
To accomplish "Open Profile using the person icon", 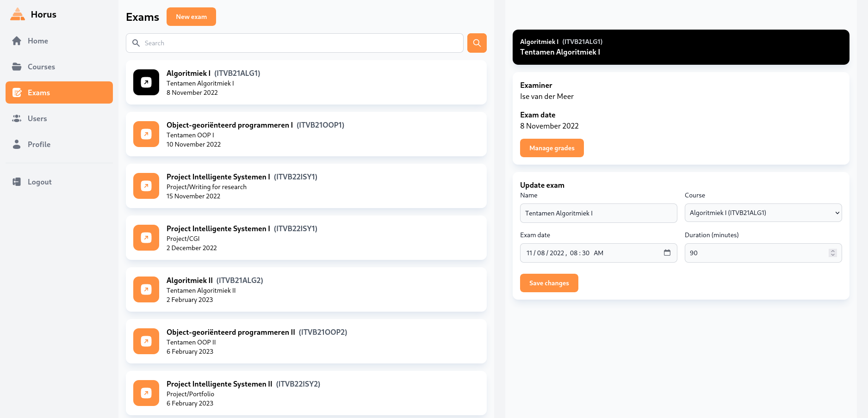I will pyautogui.click(x=17, y=144).
